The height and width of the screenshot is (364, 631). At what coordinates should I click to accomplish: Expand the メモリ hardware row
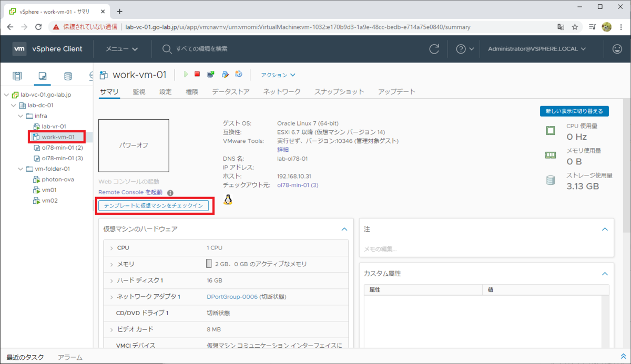111,264
